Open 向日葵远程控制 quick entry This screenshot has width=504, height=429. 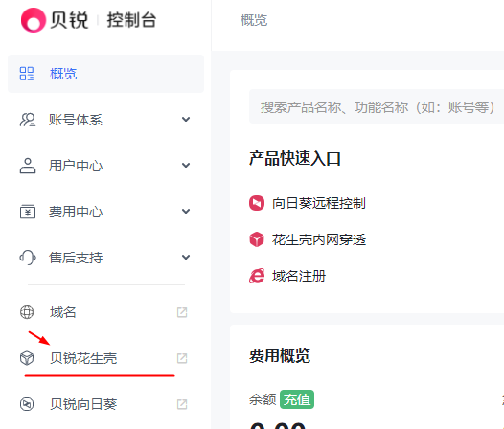coord(308,203)
